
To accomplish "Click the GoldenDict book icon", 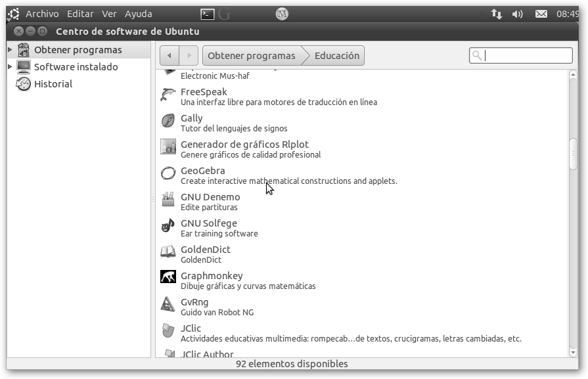I will (168, 252).
